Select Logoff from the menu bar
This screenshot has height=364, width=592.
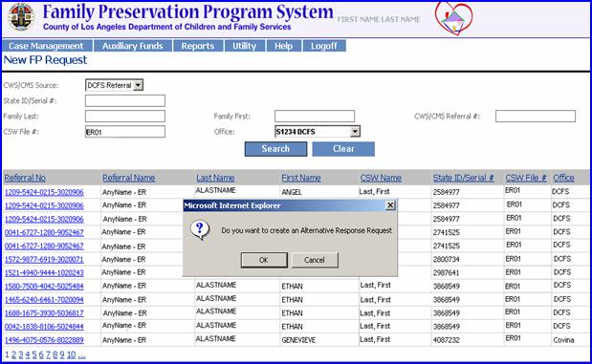tap(324, 46)
